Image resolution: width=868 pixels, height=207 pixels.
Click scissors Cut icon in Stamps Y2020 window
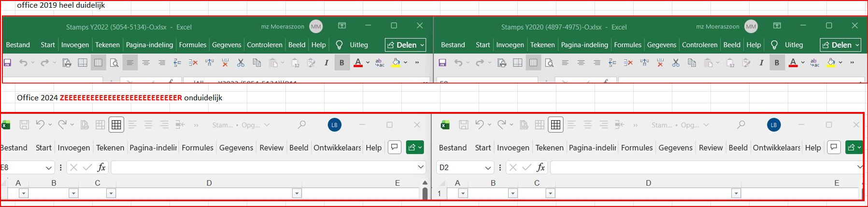(x=676, y=63)
